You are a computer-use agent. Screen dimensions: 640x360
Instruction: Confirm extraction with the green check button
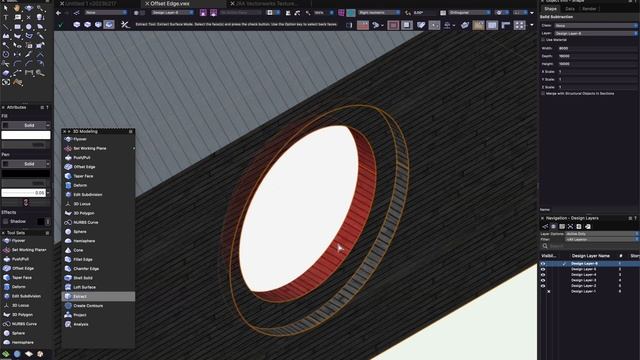[61, 25]
